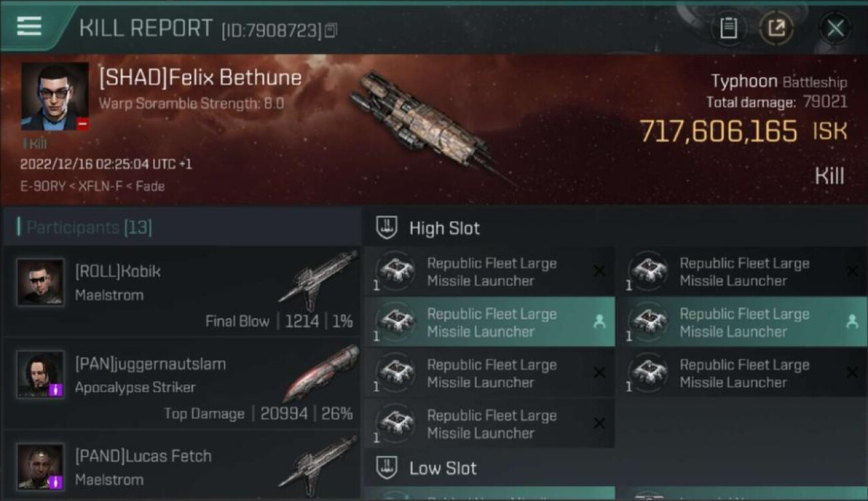868x501 pixels.
Task: Open juggernautslam's pilot portrait
Action: point(41,374)
